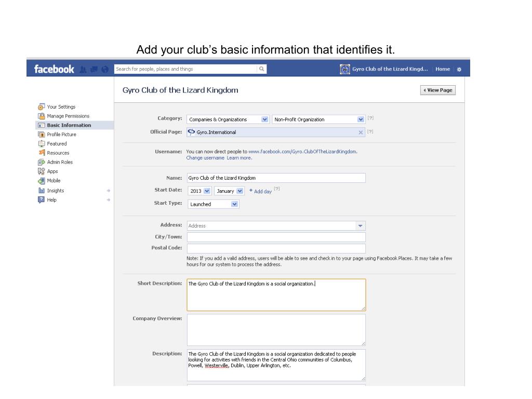Viewport: 532px width, 399px height.
Task: Click the Your Settings icon
Action: [x=42, y=107]
